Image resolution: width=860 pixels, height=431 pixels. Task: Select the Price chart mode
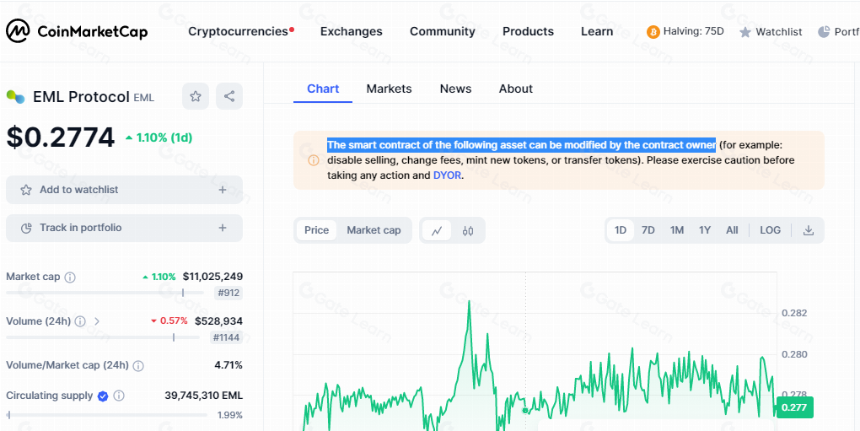pos(316,230)
